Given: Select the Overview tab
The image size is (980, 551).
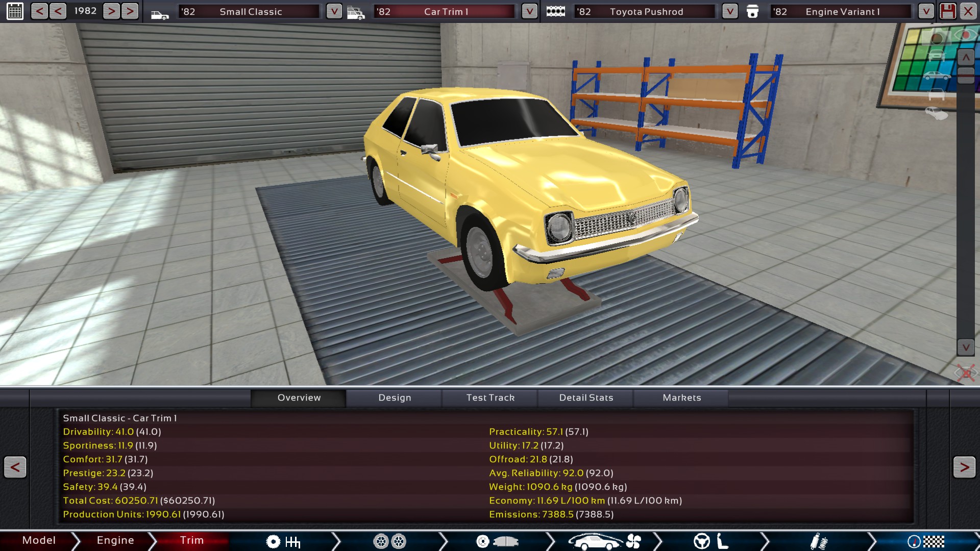Looking at the screenshot, I should click(299, 398).
